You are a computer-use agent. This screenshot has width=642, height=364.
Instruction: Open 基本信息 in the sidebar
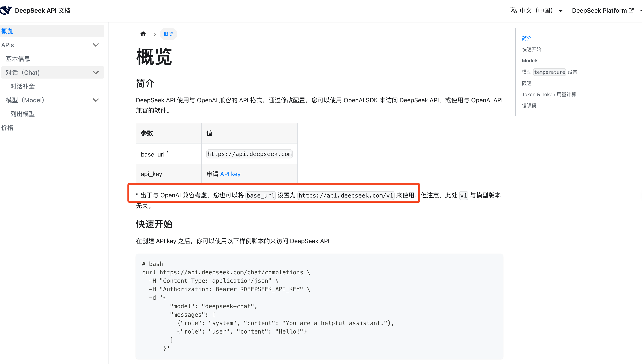coord(18,59)
